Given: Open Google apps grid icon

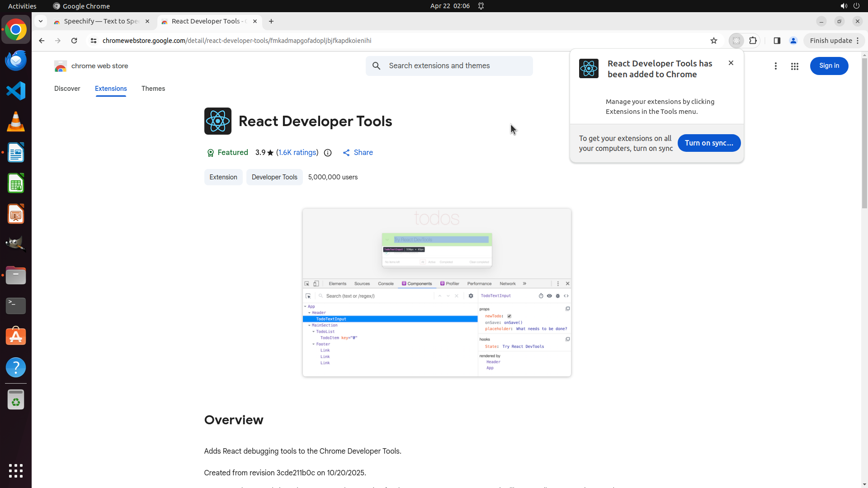Looking at the screenshot, I should 794,66.
